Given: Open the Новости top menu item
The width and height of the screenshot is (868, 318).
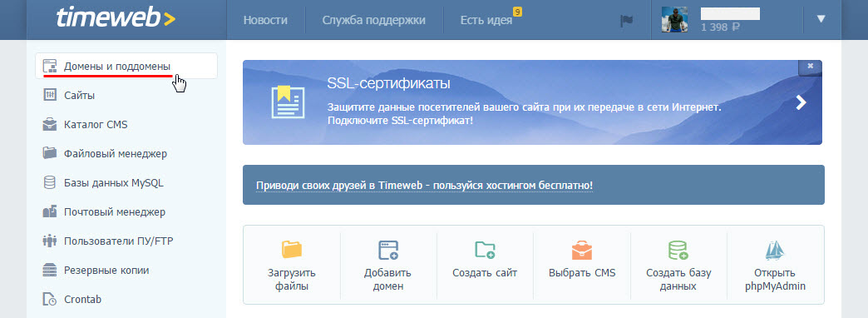Looking at the screenshot, I should point(265,21).
